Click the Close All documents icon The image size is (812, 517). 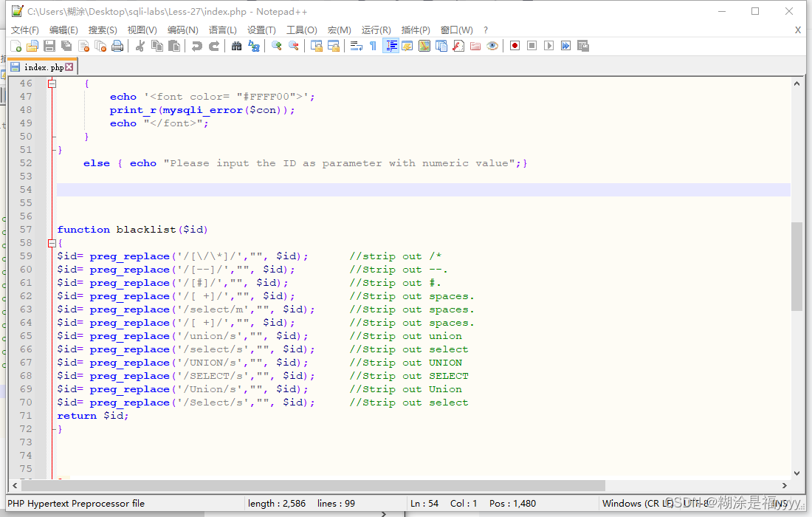click(101, 46)
